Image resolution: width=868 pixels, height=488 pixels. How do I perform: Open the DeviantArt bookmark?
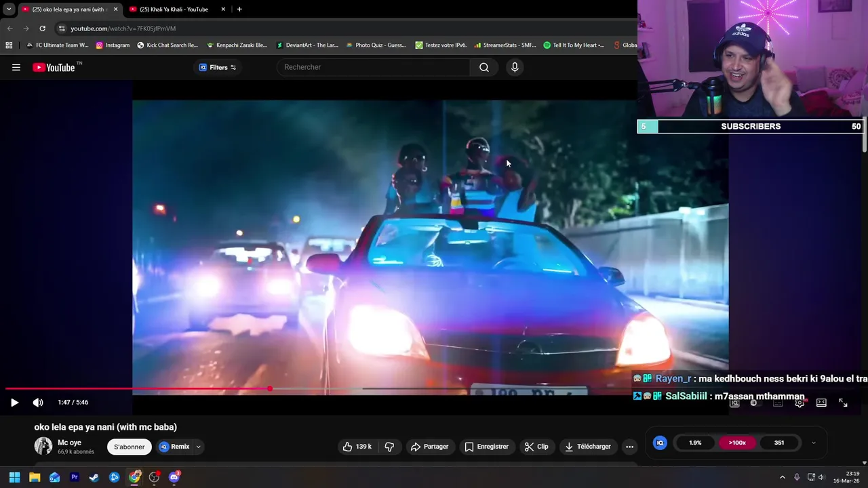click(307, 45)
